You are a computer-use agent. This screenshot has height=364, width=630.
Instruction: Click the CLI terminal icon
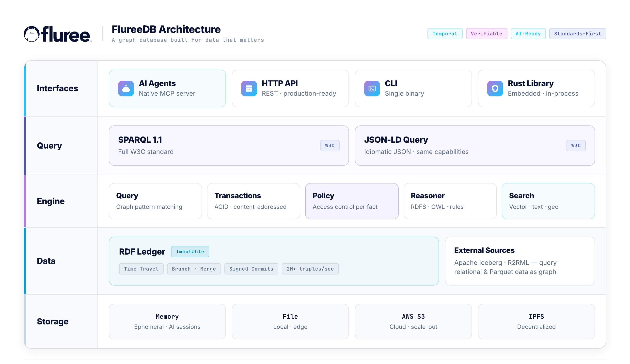[x=372, y=89]
